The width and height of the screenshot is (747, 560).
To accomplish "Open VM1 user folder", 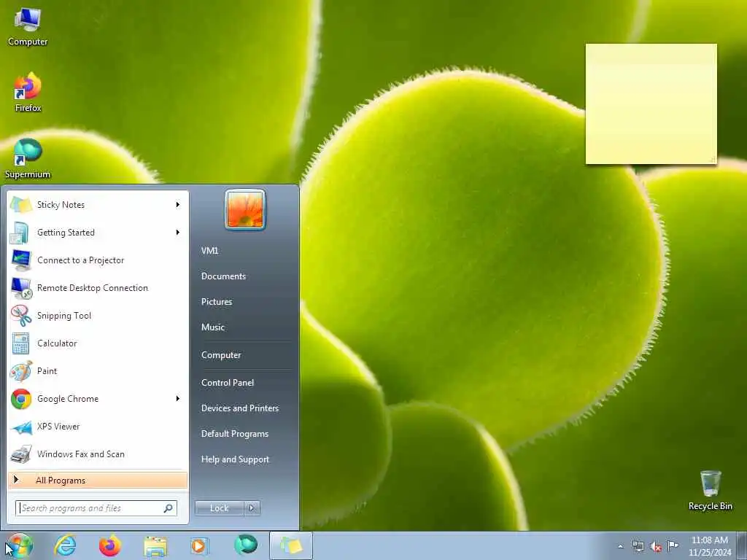I will (x=209, y=251).
